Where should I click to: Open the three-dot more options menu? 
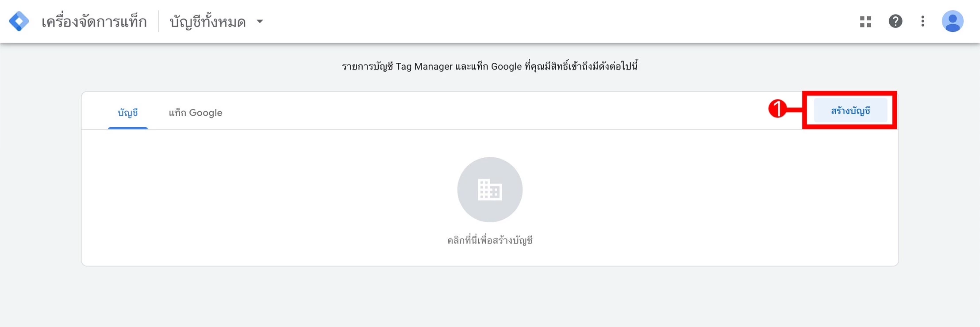point(922,21)
